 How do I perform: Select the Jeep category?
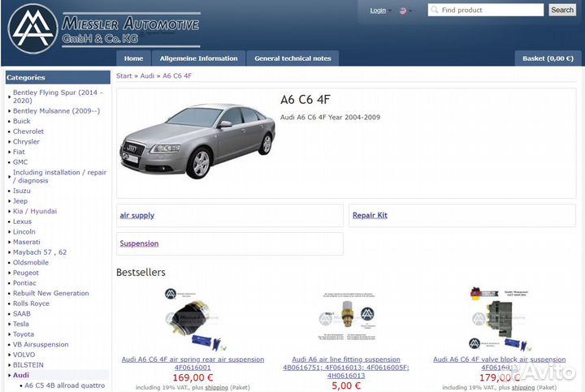click(20, 201)
